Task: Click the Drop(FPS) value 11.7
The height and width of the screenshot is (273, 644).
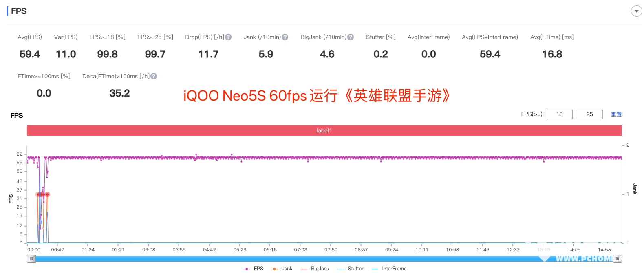Action: point(208,54)
